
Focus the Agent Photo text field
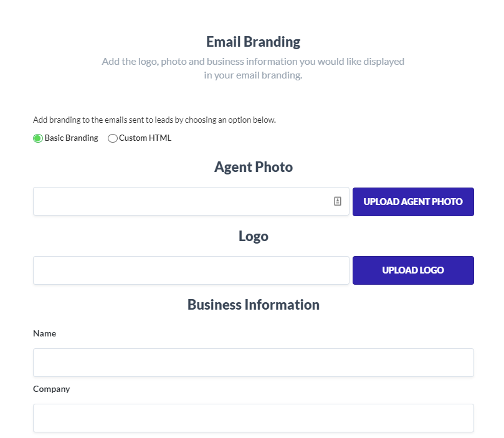click(181, 201)
